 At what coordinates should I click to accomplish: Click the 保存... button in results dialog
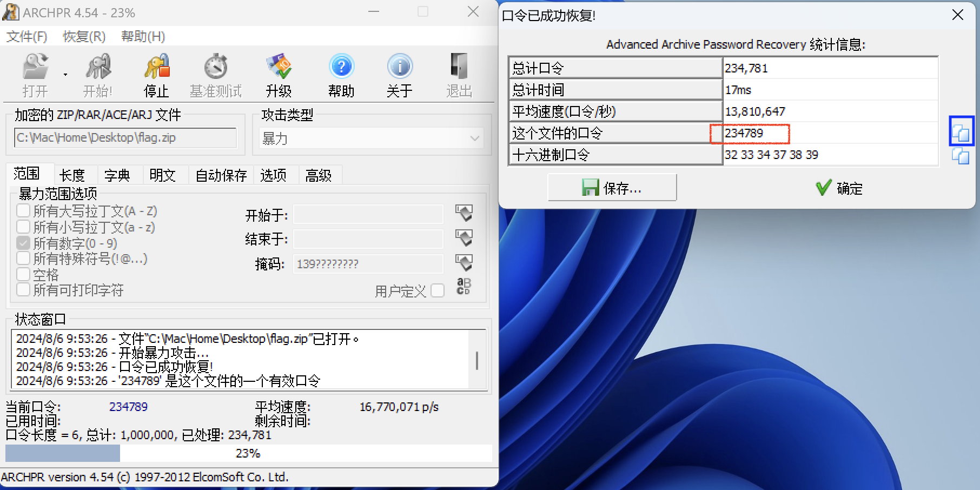[x=612, y=187]
